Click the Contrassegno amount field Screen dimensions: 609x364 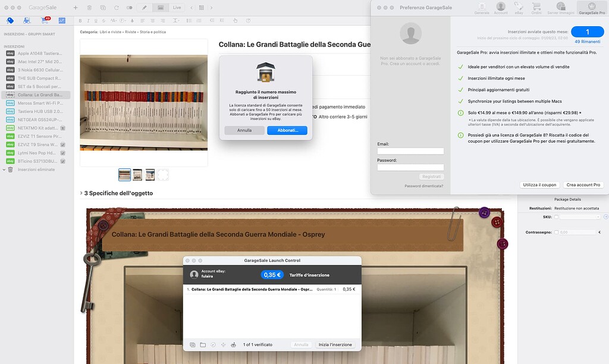(577, 233)
